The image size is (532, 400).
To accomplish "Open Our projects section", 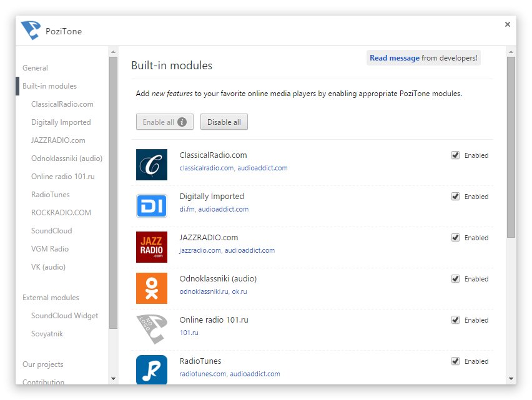I will click(x=42, y=364).
